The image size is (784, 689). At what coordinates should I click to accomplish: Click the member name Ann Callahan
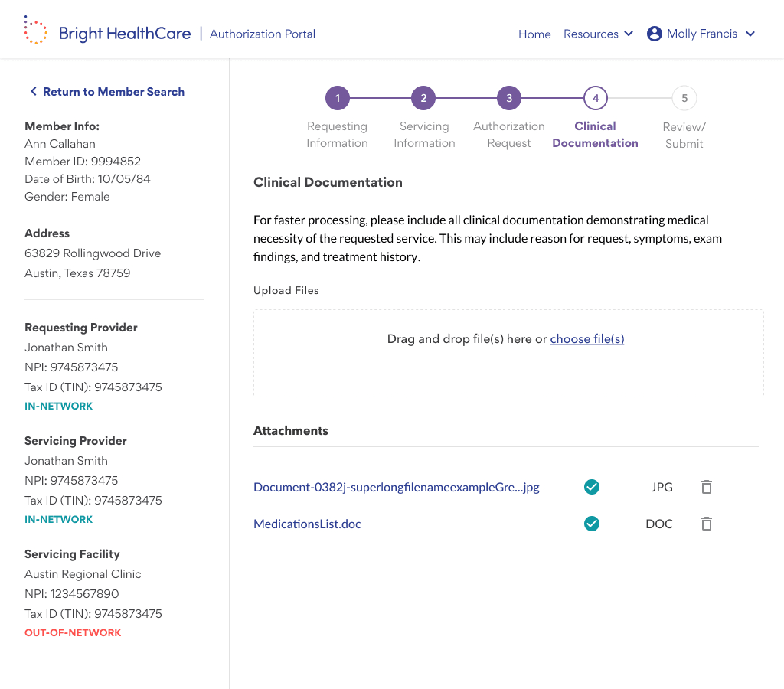[x=60, y=143]
